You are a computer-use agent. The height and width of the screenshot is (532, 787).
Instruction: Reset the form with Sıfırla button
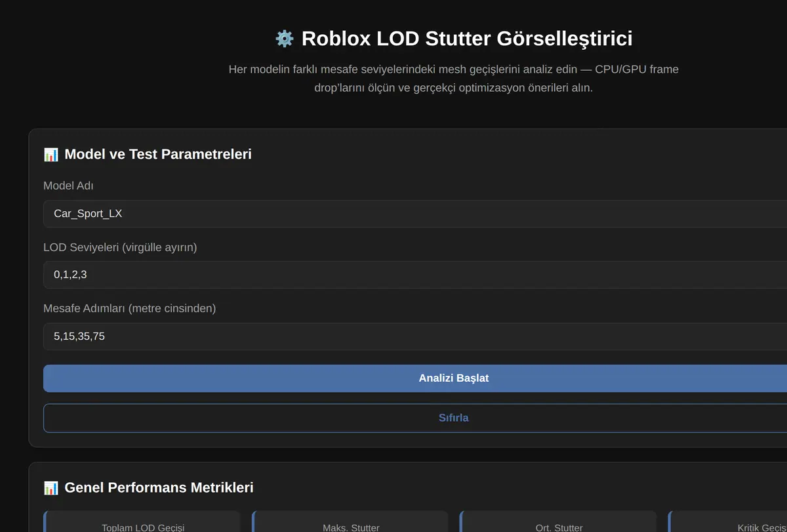[415, 418]
